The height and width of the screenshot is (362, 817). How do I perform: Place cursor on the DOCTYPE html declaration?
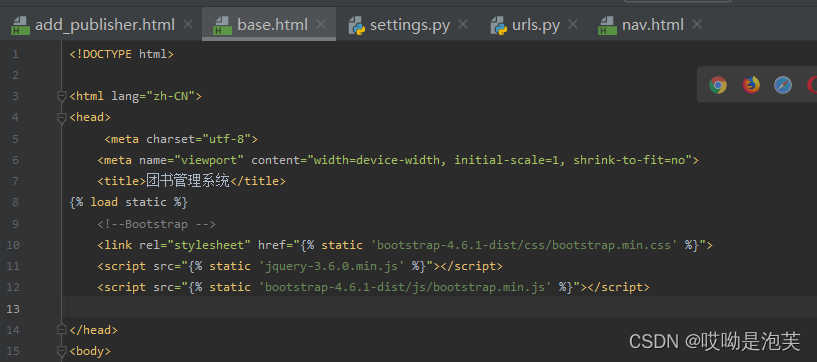(x=121, y=54)
